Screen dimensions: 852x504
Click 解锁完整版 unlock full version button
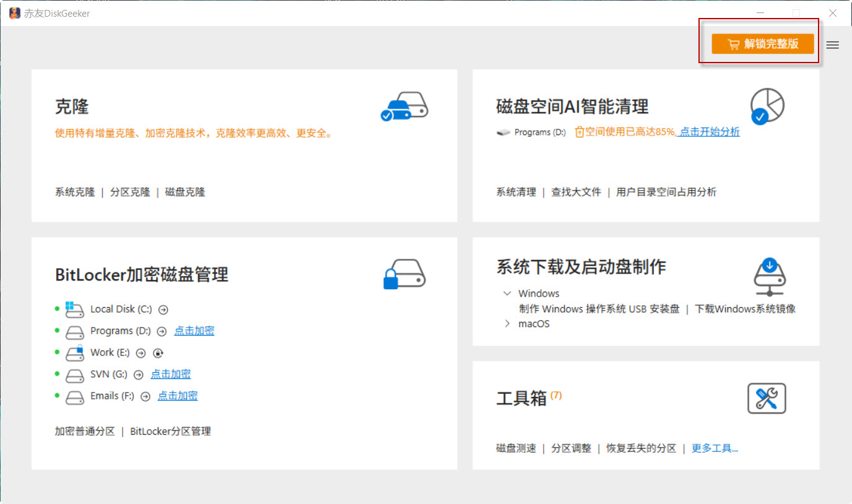pos(762,44)
